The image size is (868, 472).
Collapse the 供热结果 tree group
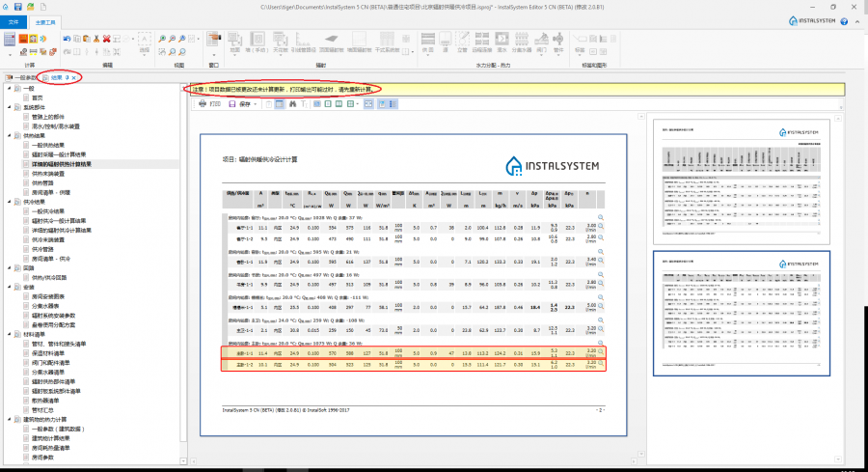[x=12, y=136]
